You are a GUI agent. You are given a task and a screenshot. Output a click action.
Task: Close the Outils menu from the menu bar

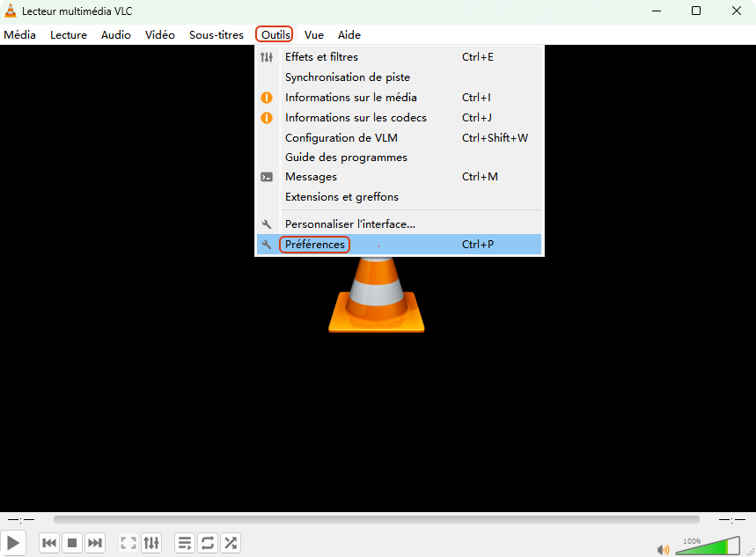pos(275,34)
